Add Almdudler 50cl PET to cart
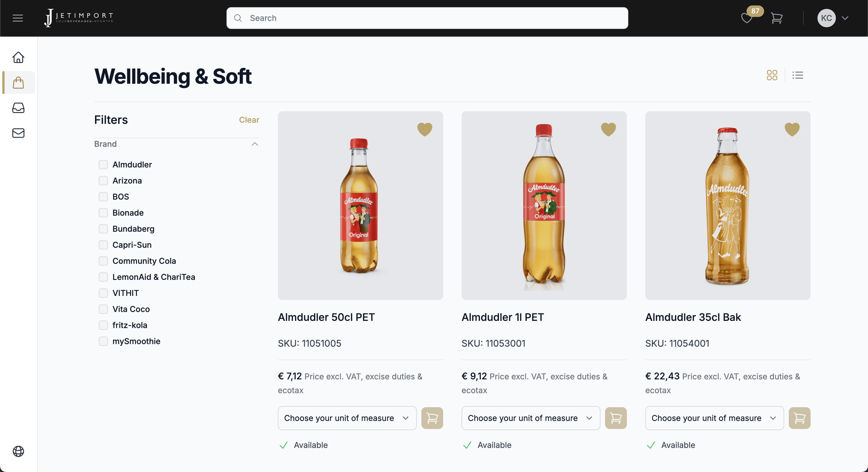Image resolution: width=868 pixels, height=472 pixels. (x=432, y=418)
